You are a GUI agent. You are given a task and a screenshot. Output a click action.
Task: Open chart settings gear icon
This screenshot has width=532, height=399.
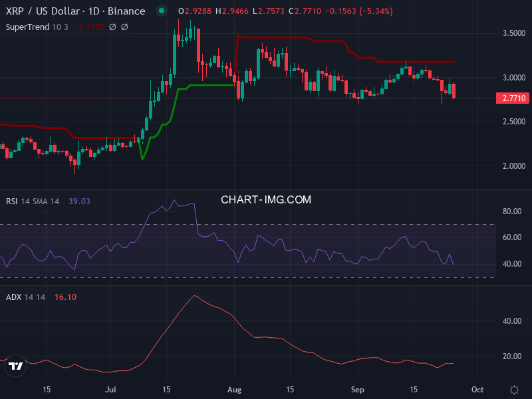pos(514,389)
